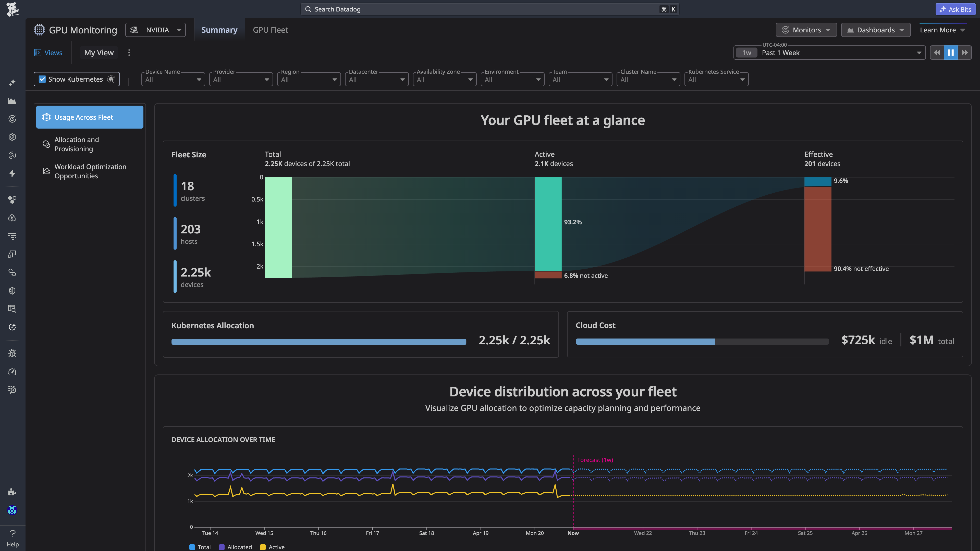
Task: Pause live data updates with the pause control
Action: (951, 53)
